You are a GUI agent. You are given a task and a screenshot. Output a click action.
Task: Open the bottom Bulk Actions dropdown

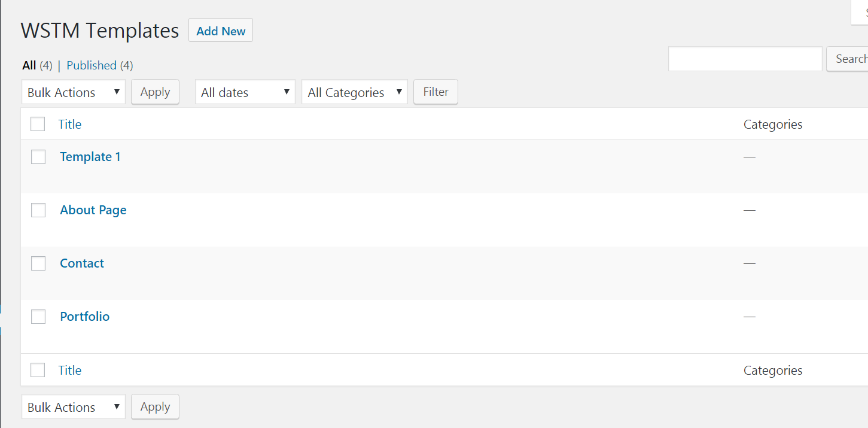coord(74,407)
